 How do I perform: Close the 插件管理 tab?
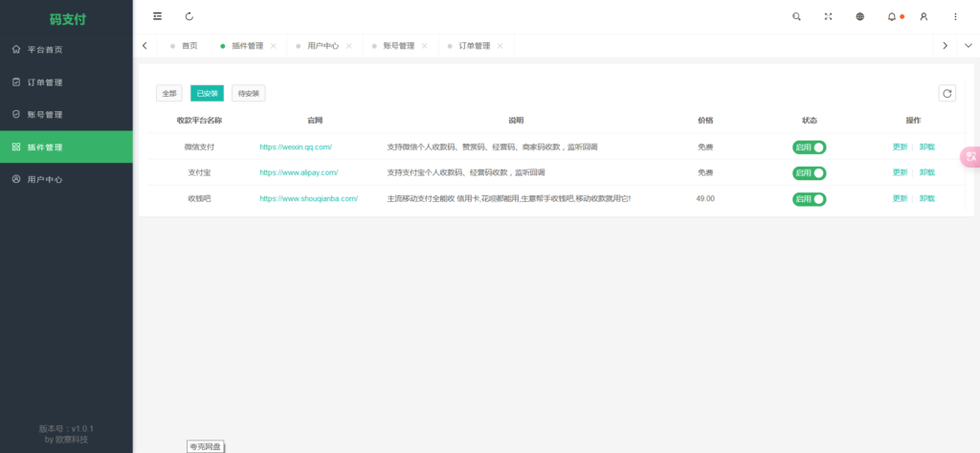[273, 46]
